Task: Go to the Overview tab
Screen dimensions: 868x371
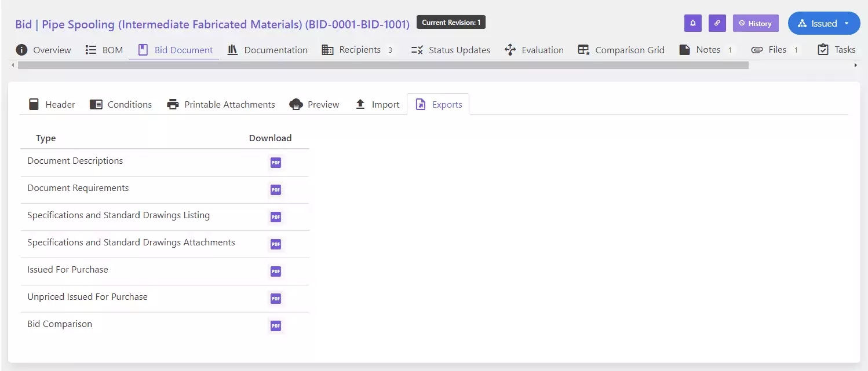Action: 43,50
